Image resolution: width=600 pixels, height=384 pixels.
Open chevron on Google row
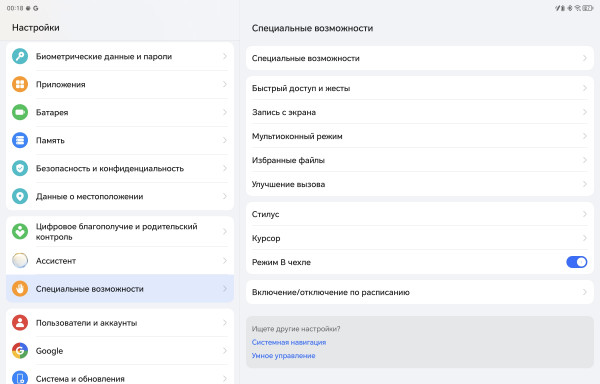click(x=225, y=351)
